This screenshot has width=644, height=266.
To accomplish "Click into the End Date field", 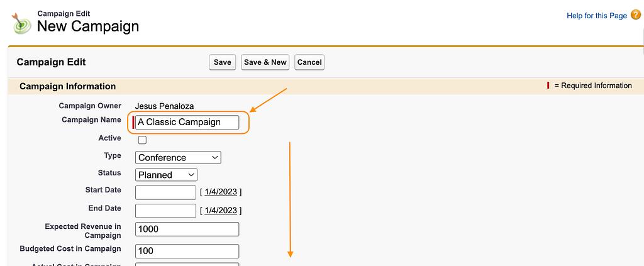I will 165,211.
